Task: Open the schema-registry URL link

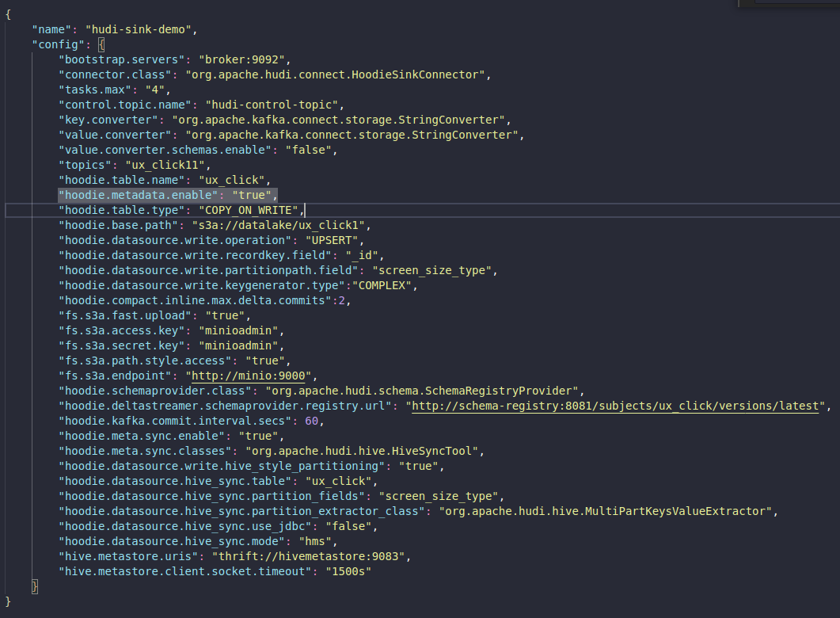Action: (x=615, y=406)
